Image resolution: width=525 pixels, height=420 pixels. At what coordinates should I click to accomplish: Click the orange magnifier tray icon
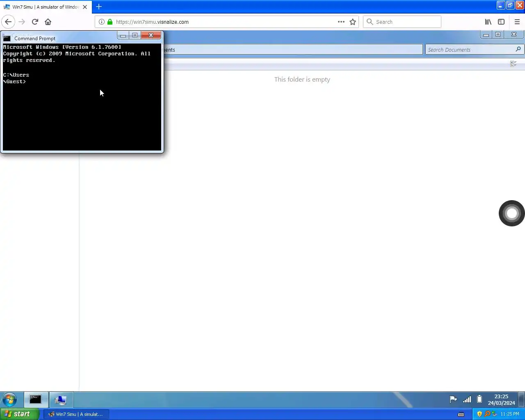tap(487, 414)
